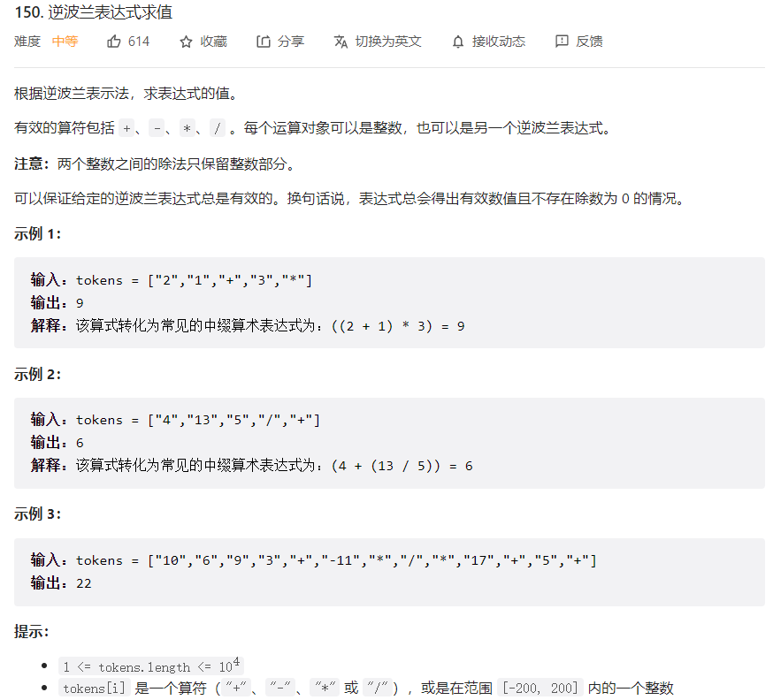This screenshot has width=773, height=700.
Task: Click the example 2 code block
Action: (x=389, y=443)
